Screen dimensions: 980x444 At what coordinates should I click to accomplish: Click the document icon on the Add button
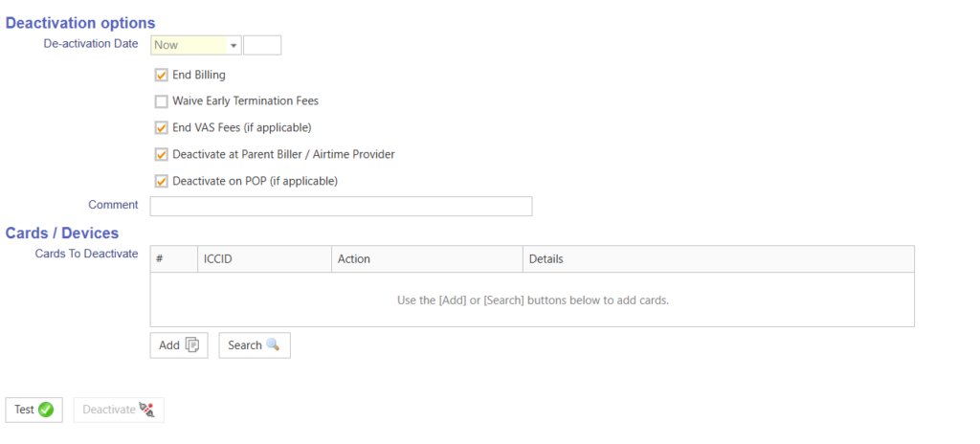coord(191,345)
